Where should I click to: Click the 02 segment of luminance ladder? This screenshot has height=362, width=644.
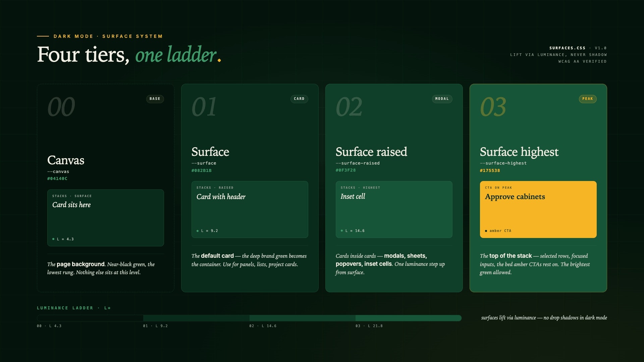[x=303, y=318]
